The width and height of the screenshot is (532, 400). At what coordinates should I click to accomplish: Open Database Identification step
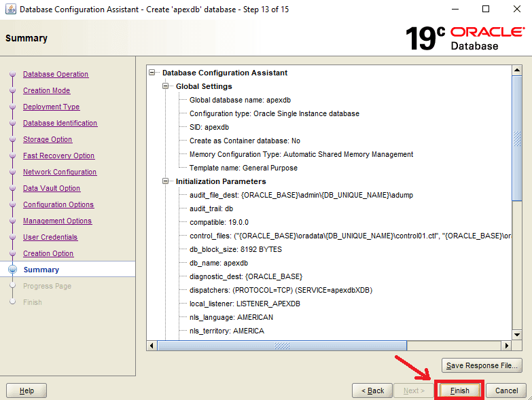pyautogui.click(x=60, y=123)
